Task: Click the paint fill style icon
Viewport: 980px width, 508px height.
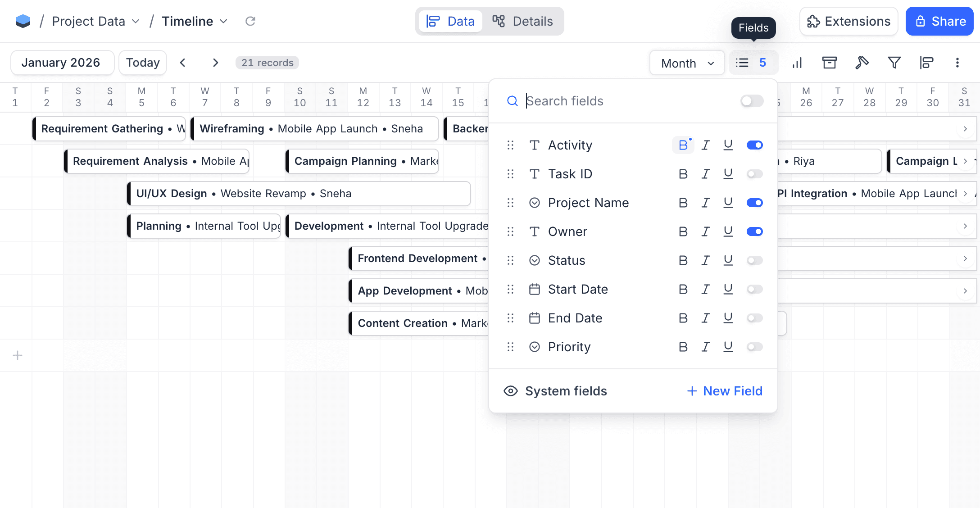Action: tap(862, 63)
